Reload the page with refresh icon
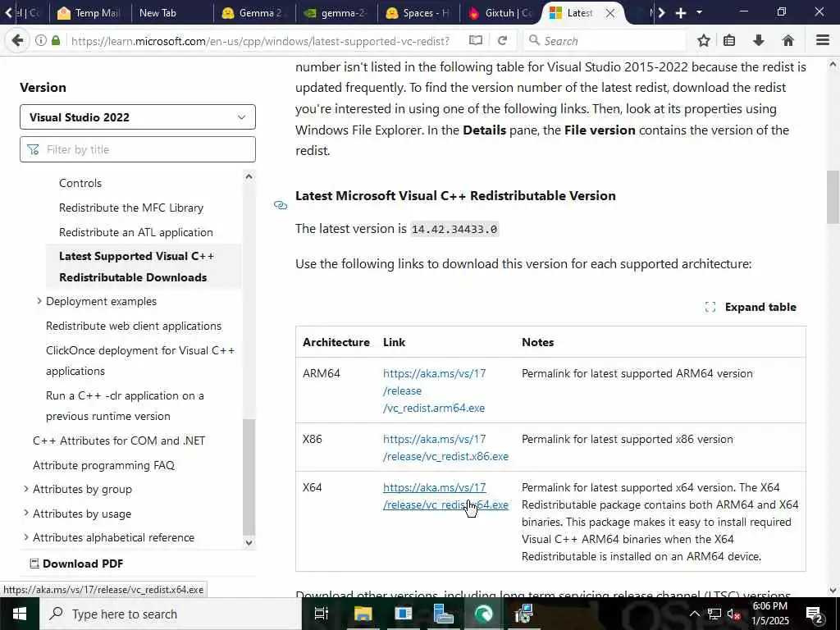This screenshot has height=630, width=840. [x=503, y=41]
